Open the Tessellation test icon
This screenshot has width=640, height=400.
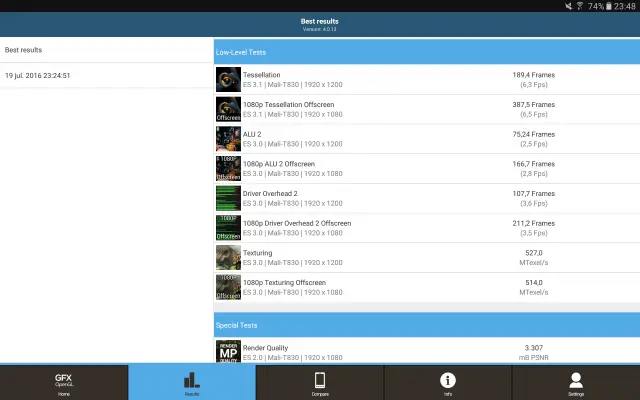coord(228,80)
